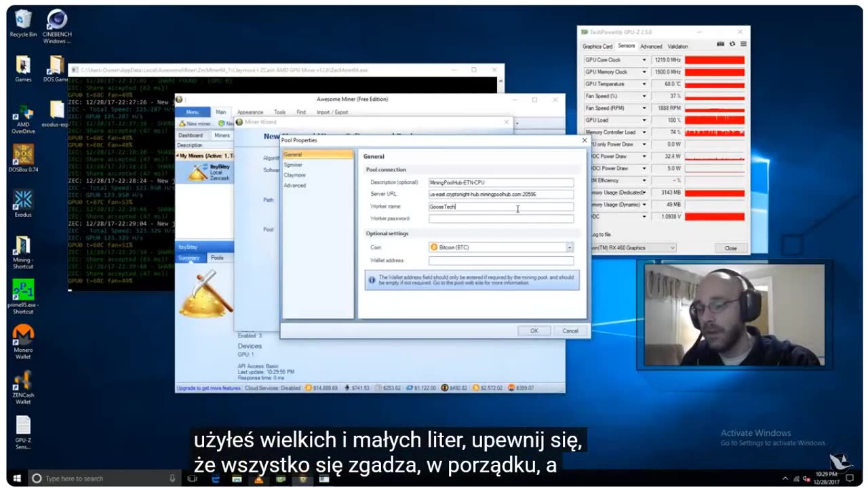Select the General section in Pool Properties
This screenshot has width=868, height=488.
(318, 155)
